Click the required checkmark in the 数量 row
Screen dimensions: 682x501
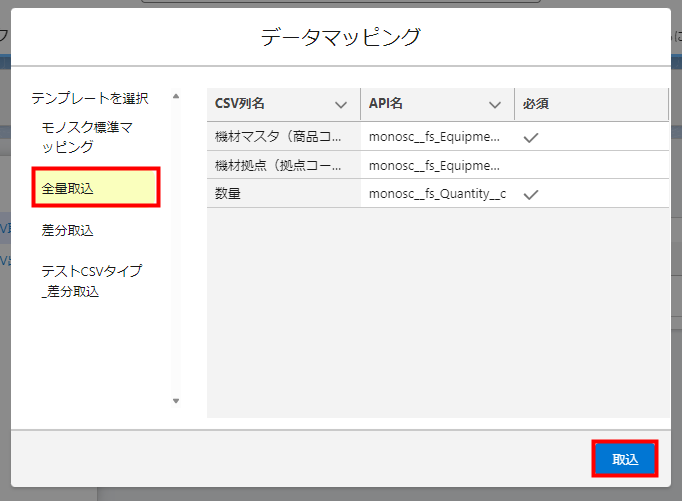(531, 194)
